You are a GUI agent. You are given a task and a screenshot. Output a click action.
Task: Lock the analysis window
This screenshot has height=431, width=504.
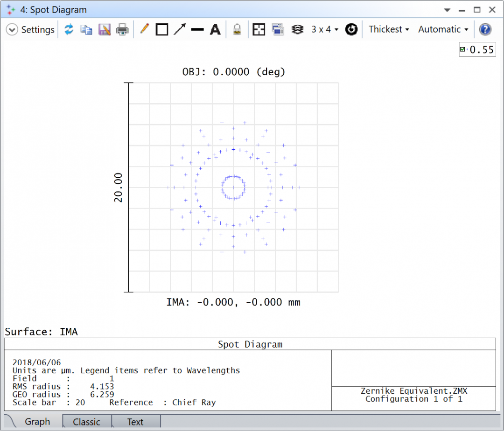click(x=237, y=29)
